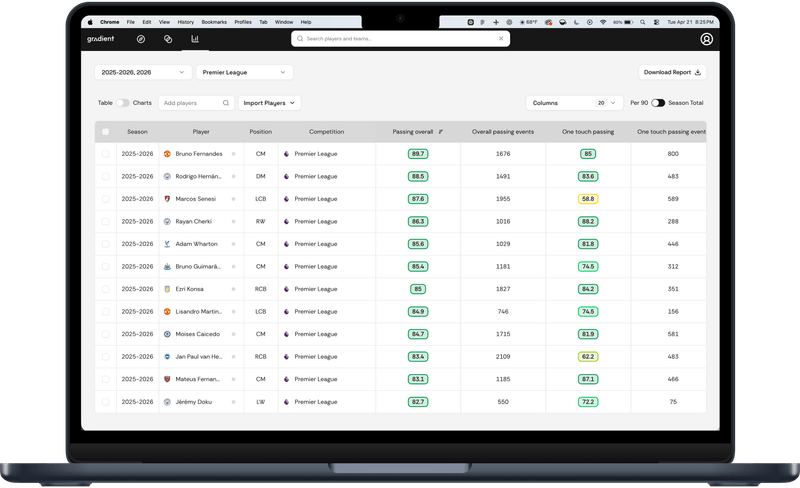Click the club crest next to Adam Wharton

click(167, 244)
